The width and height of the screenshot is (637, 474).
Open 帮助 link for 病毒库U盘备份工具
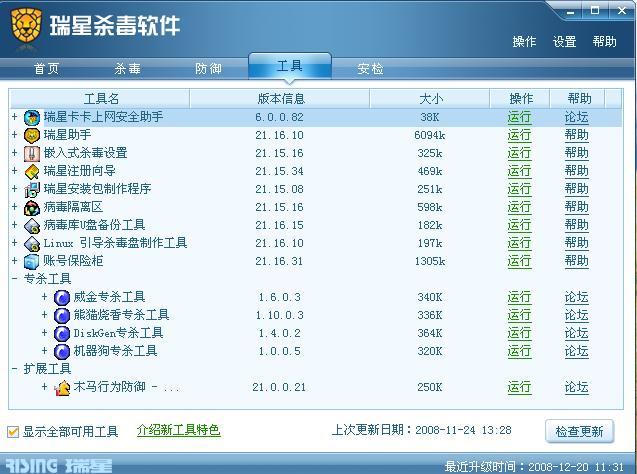[576, 225]
